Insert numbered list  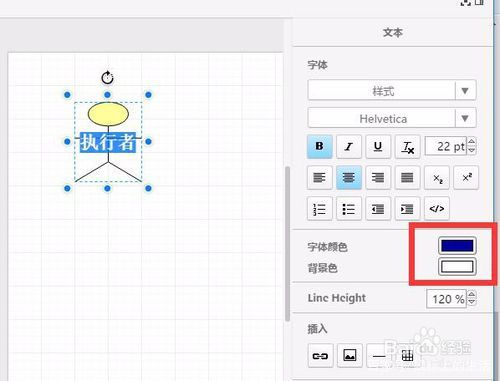(x=319, y=209)
